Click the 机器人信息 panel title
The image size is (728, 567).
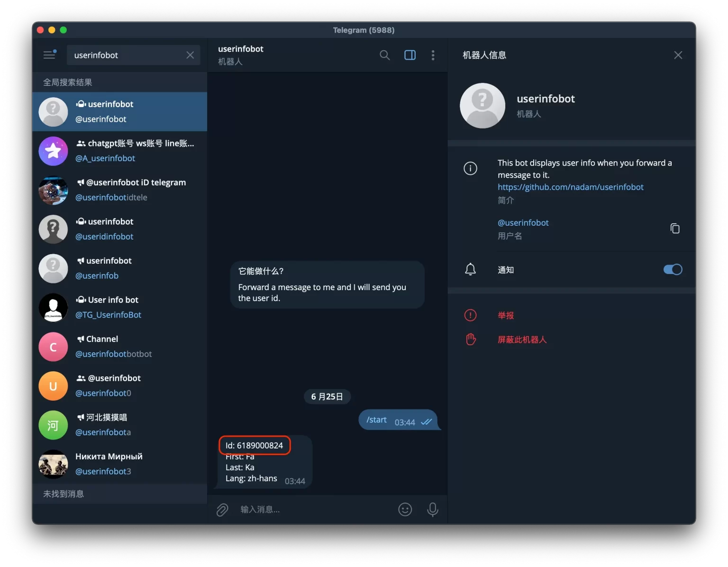[x=484, y=55]
